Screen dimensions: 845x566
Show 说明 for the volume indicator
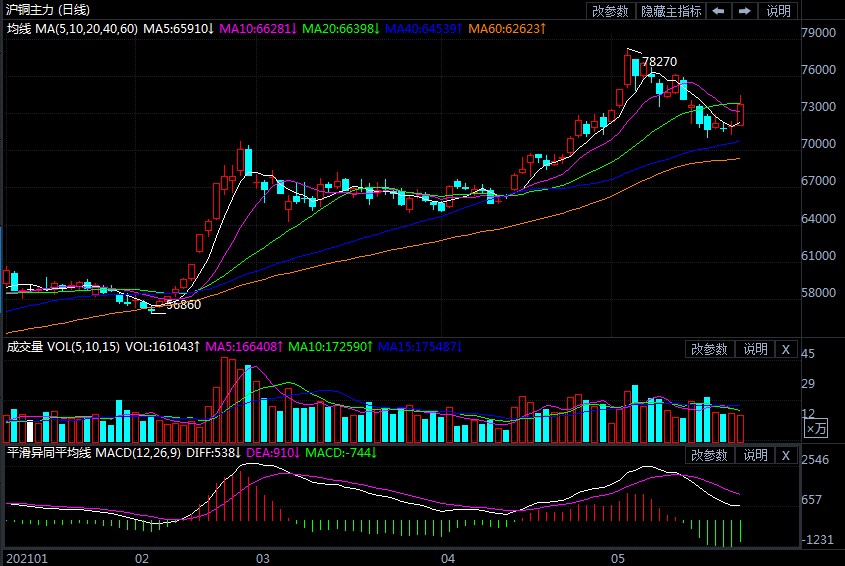point(753,349)
